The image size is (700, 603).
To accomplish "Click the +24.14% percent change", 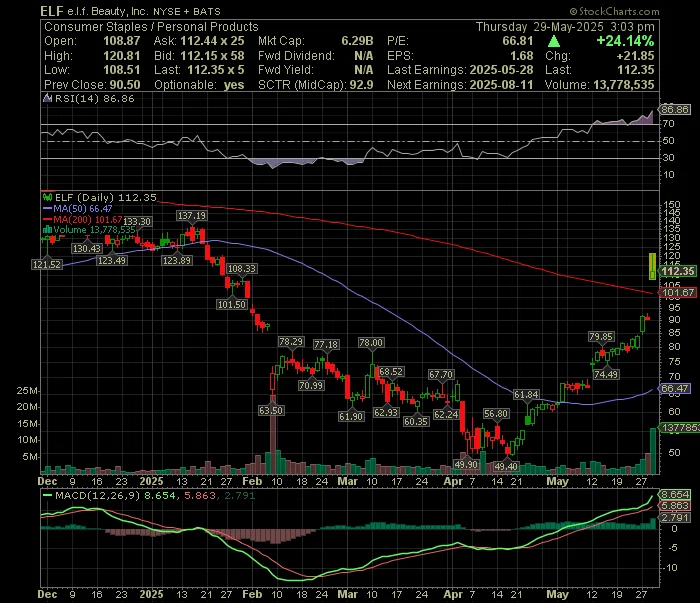I will pyautogui.click(x=625, y=41).
